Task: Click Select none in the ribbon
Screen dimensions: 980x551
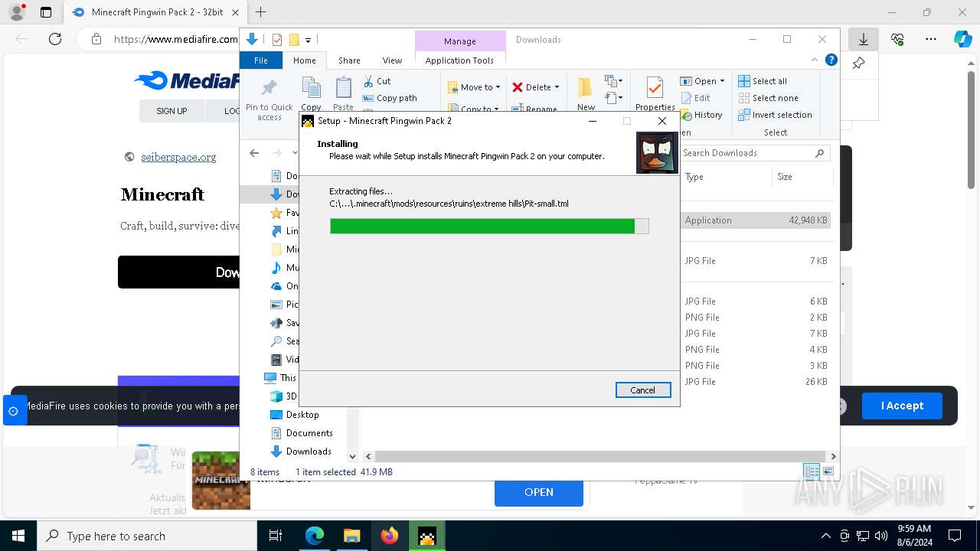Action: coord(768,98)
